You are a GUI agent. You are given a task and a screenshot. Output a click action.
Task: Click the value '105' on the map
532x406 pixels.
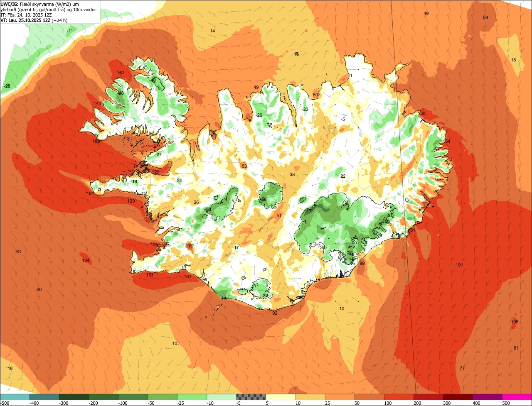click(x=515, y=322)
